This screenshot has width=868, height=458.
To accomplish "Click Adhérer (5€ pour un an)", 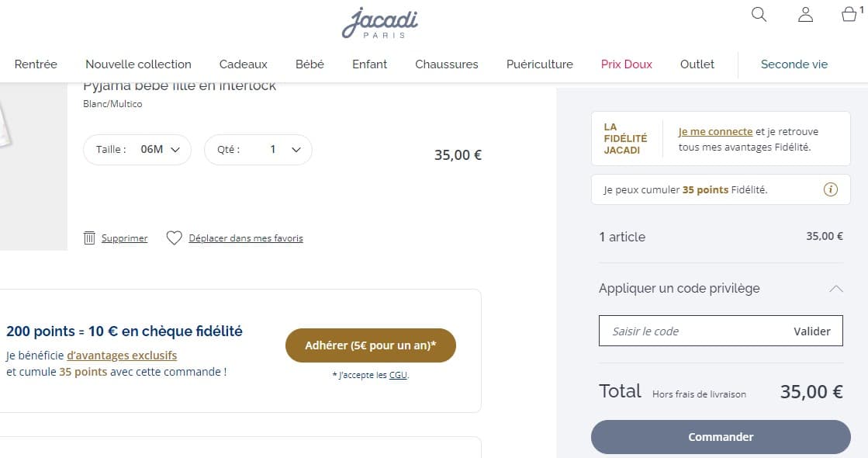I will (x=370, y=345).
